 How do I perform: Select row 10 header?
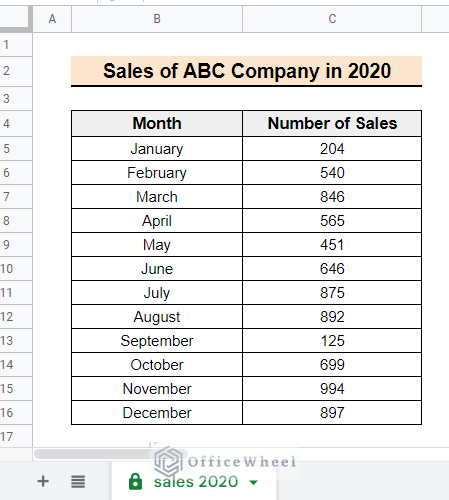tap(16, 269)
